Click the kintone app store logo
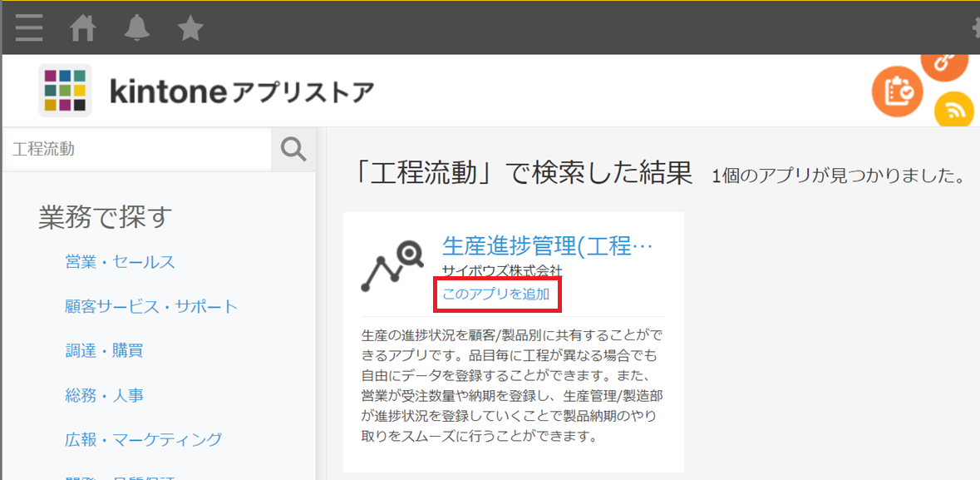Image resolution: width=980 pixels, height=480 pixels. point(65,90)
